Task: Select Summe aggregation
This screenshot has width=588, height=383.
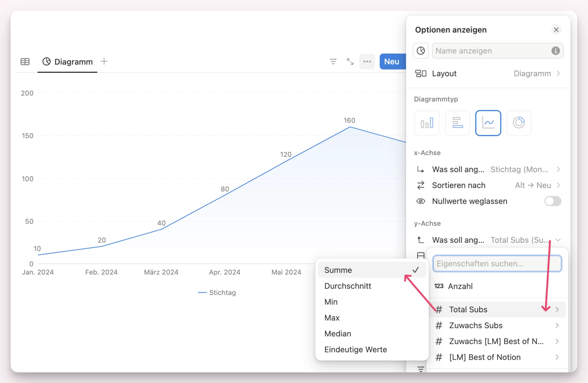Action: [372, 270]
